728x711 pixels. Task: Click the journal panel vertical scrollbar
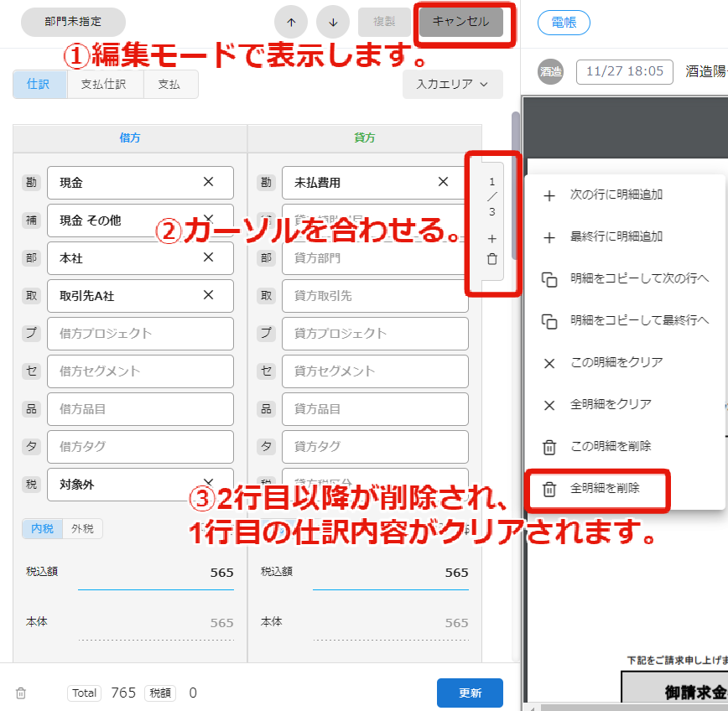pyautogui.click(x=515, y=185)
